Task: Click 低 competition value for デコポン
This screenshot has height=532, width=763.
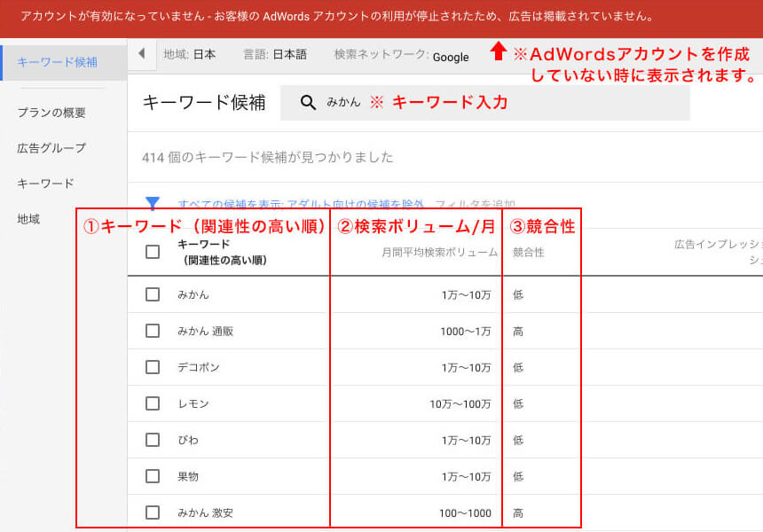Action: click(518, 367)
